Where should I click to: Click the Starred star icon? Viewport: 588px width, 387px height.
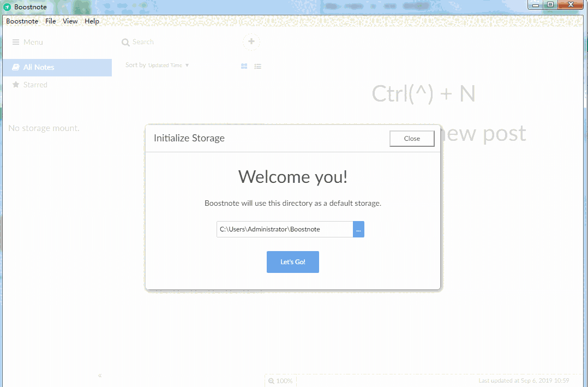pos(16,85)
